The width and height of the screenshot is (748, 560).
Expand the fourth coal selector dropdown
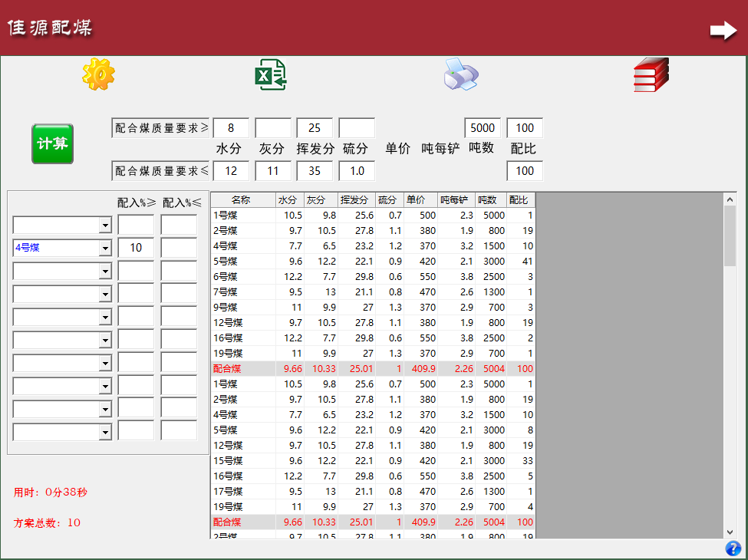105,295
